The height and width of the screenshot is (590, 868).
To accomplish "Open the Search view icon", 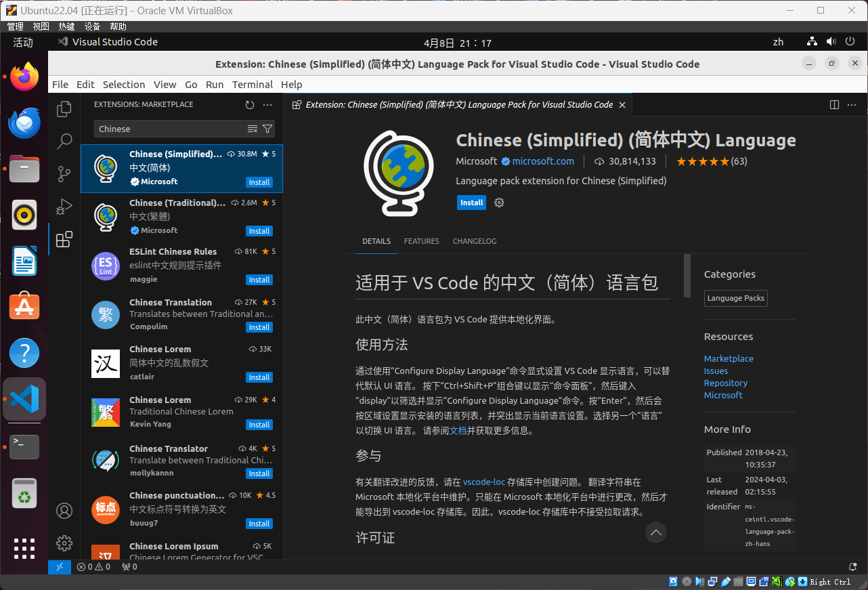I will click(x=64, y=142).
